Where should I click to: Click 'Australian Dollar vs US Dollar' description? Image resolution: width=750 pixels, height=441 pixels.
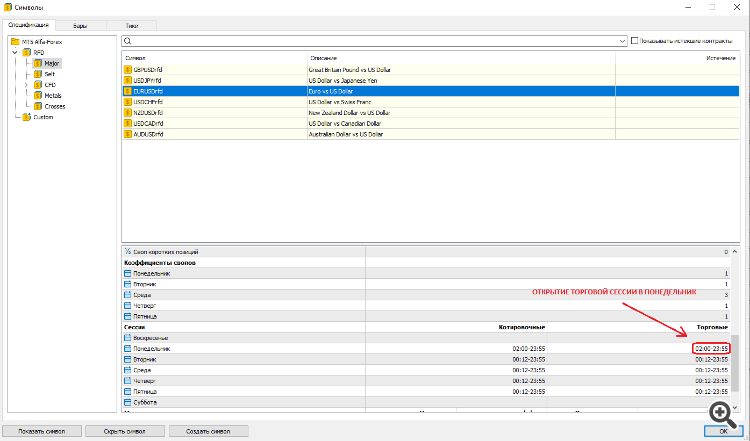click(346, 134)
